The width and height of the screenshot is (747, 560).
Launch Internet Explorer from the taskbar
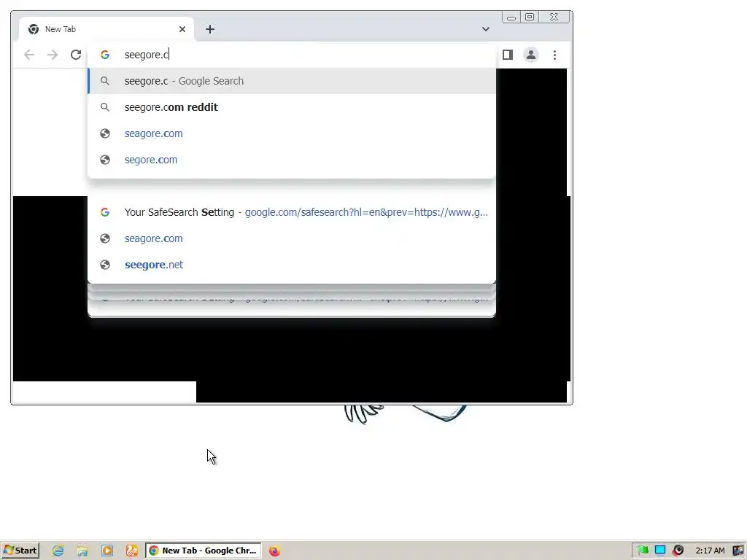(58, 551)
